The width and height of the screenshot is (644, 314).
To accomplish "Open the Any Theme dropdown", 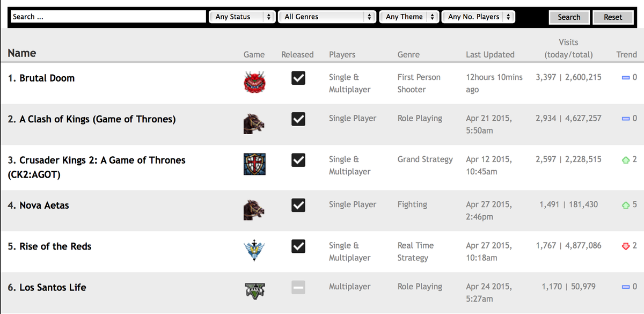I will 409,17.
